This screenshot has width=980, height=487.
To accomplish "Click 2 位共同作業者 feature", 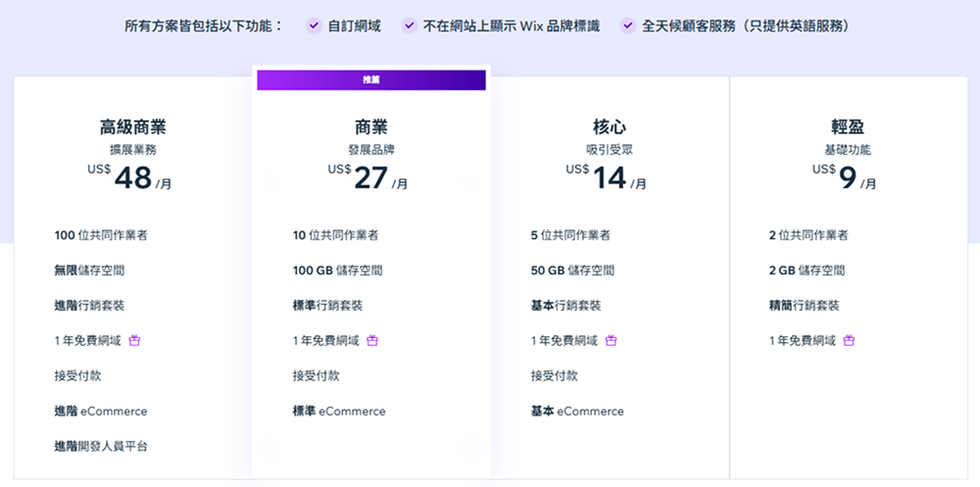I will click(808, 236).
